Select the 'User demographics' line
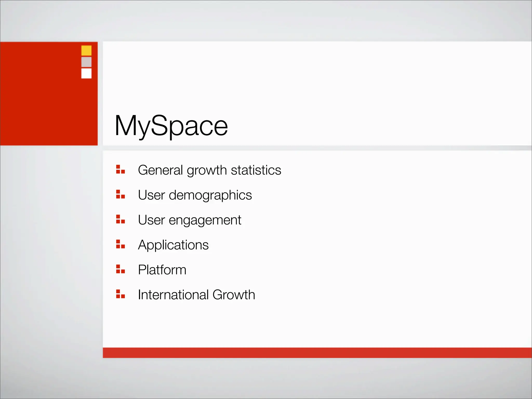This screenshot has width=532, height=399. tap(195, 195)
